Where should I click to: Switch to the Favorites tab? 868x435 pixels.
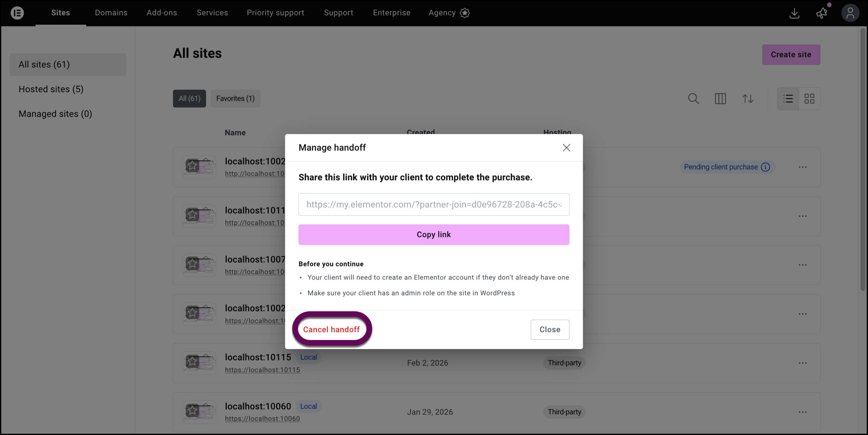click(x=235, y=98)
